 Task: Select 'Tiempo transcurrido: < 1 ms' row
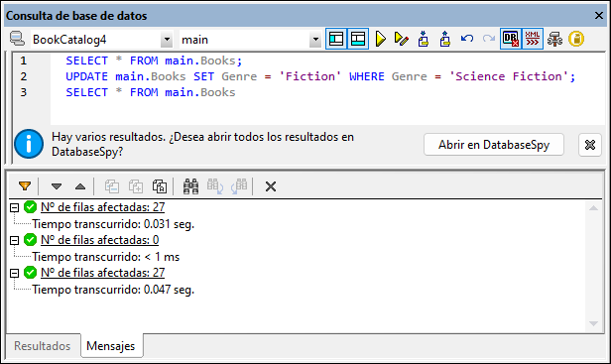[106, 257]
